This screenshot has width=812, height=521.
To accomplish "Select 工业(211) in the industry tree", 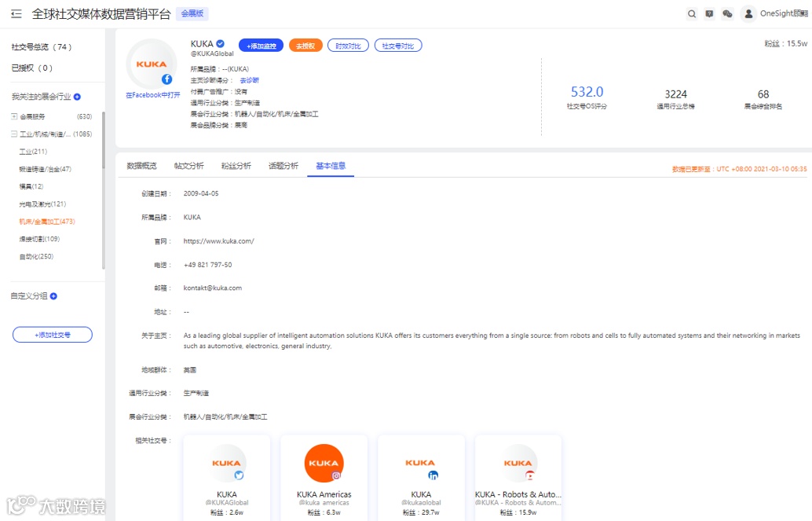I will tap(33, 152).
